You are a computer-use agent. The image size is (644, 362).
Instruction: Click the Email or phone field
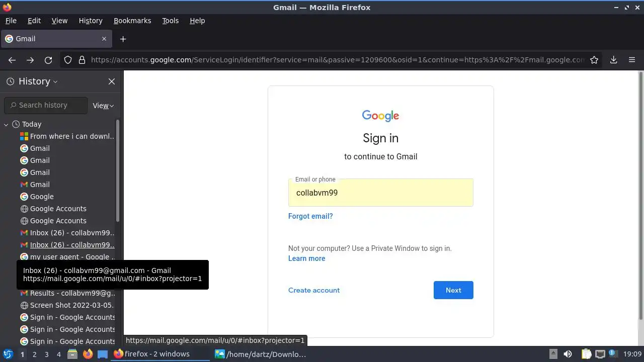pyautogui.click(x=380, y=193)
